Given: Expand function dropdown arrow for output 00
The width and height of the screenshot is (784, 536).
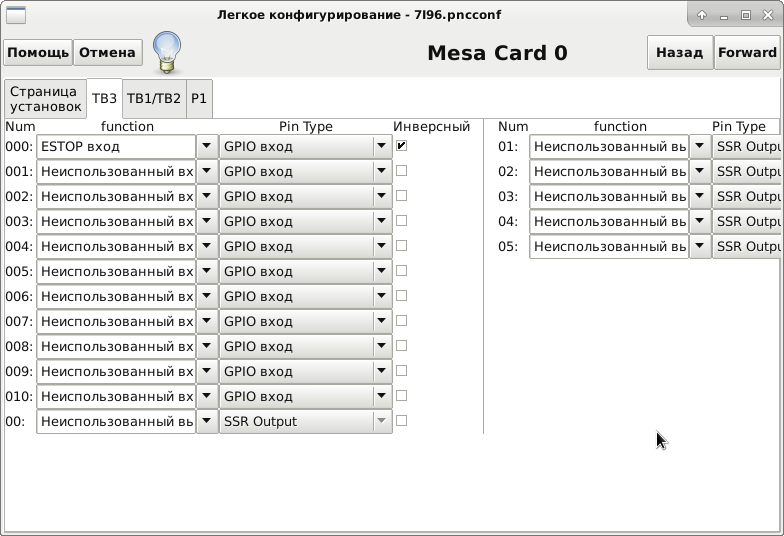Looking at the screenshot, I should [206, 422].
